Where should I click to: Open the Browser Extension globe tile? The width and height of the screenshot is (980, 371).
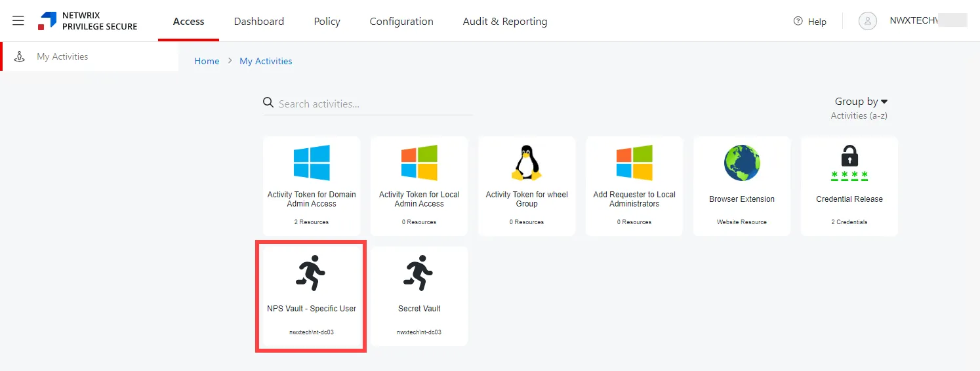coord(742,186)
